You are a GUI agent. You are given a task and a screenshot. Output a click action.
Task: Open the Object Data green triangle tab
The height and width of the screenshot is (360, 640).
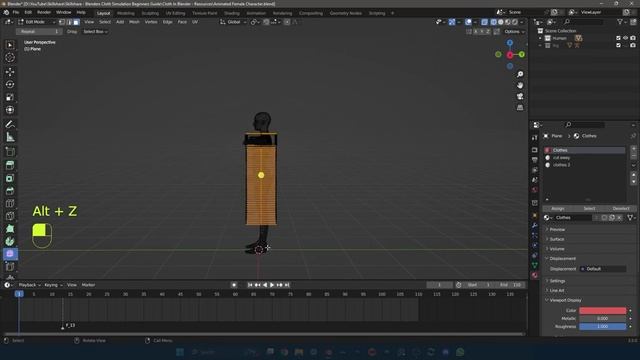click(535, 265)
